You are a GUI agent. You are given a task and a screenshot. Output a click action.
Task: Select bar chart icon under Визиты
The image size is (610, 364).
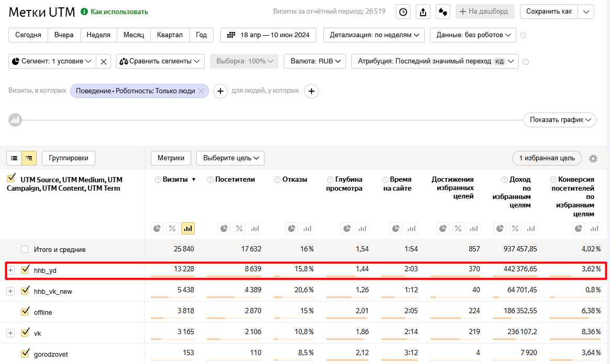[x=188, y=228]
